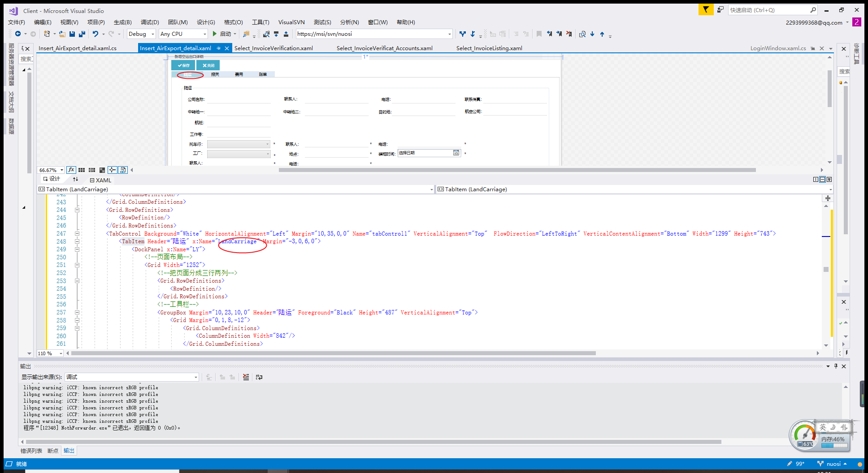
Task: Open the Debug configuration dropdown
Action: [141, 34]
